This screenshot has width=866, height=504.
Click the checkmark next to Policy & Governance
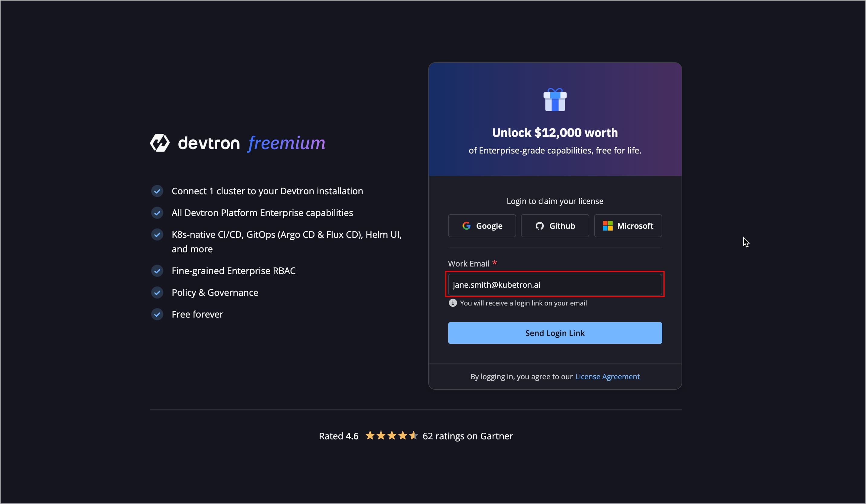pos(158,292)
